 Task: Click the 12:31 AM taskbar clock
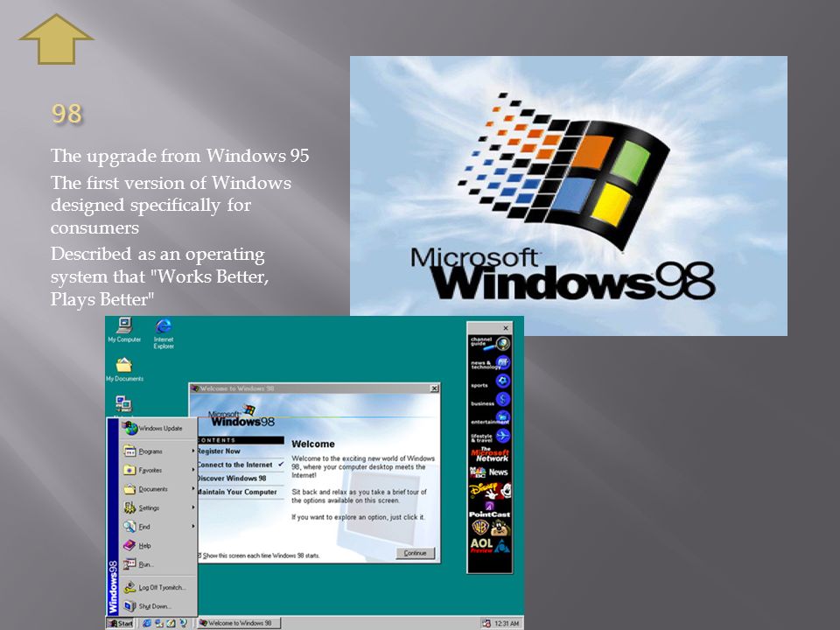[x=507, y=623]
